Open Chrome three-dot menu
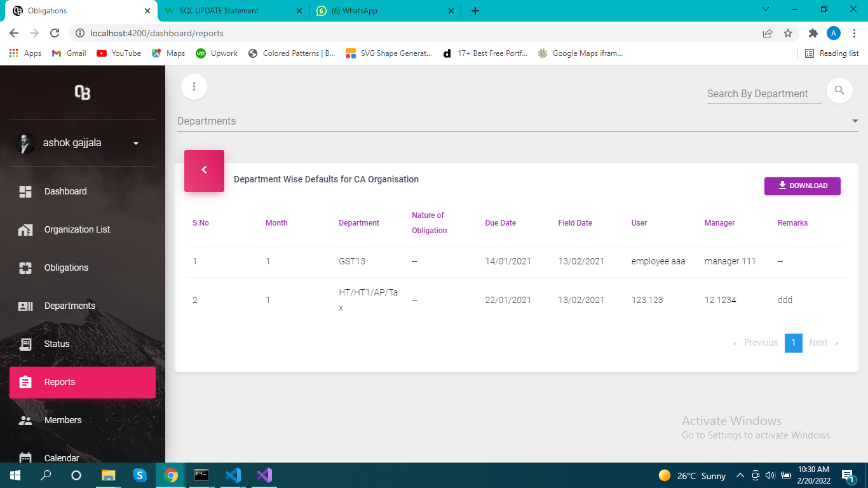Image resolution: width=868 pixels, height=488 pixels. point(855,33)
